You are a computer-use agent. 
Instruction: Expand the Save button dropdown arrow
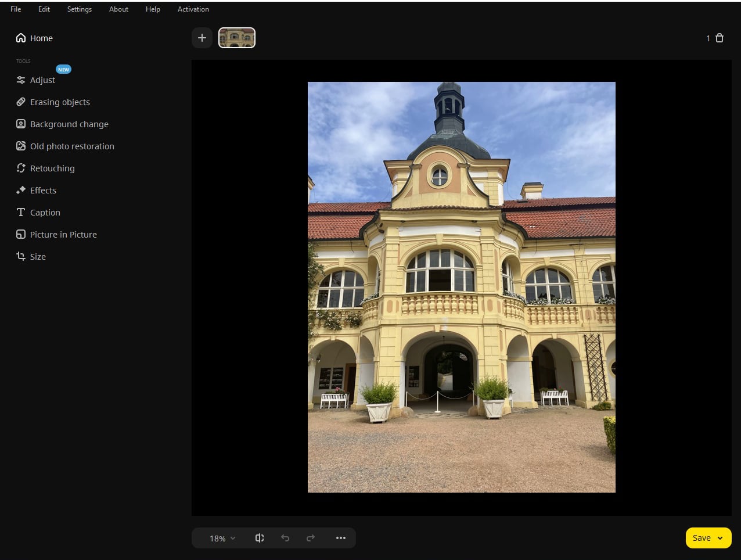pos(719,538)
